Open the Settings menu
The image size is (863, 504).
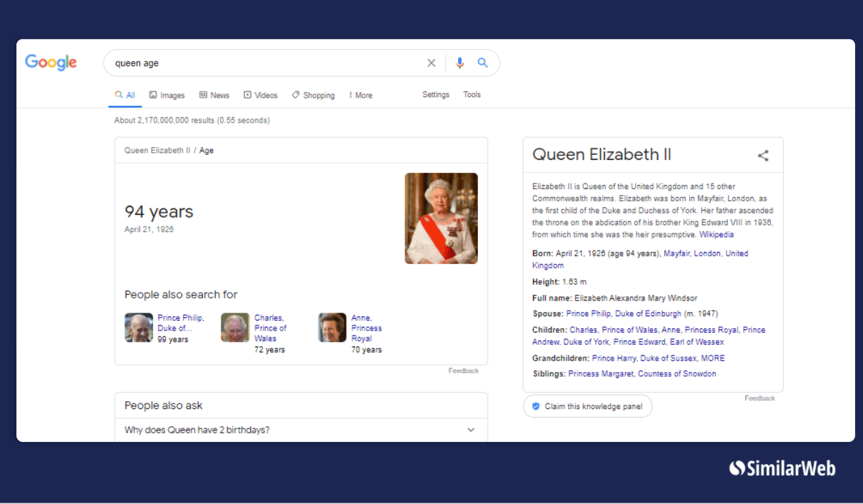point(436,94)
